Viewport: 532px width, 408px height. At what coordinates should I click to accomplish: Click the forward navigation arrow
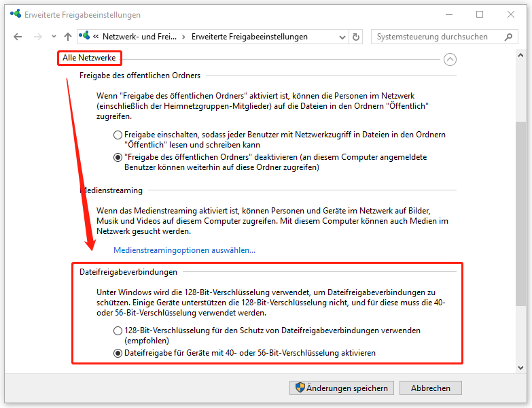pos(38,37)
